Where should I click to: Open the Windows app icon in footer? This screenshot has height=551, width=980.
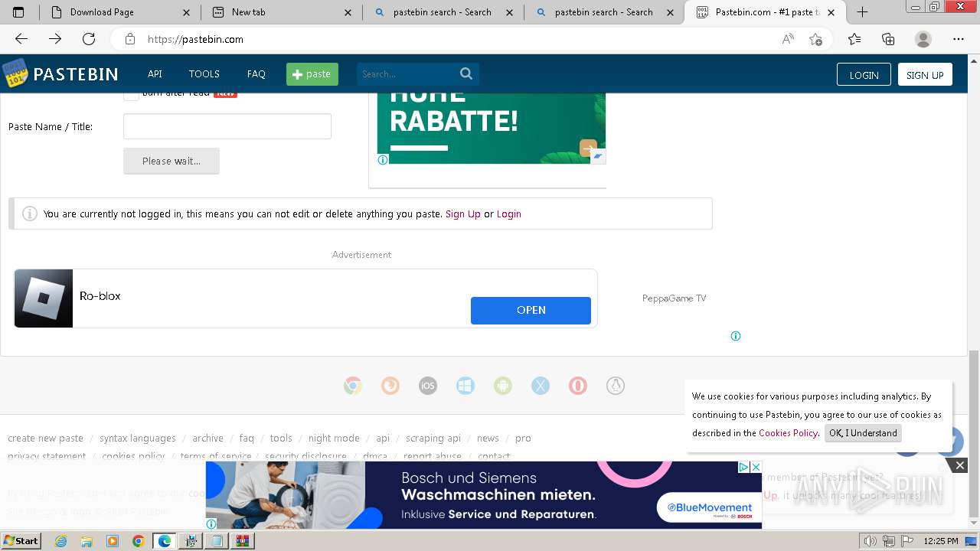465,386
